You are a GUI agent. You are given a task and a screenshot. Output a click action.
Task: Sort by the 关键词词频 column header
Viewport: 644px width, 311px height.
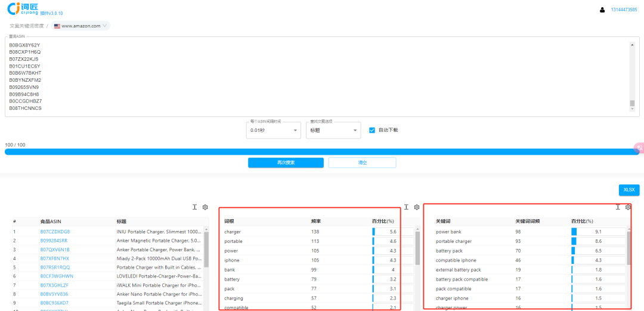(527, 221)
